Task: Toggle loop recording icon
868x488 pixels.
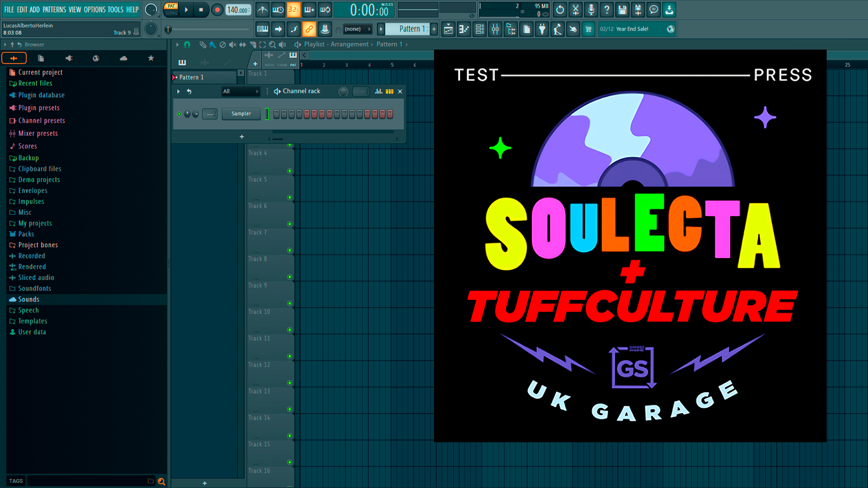Action: point(325,10)
